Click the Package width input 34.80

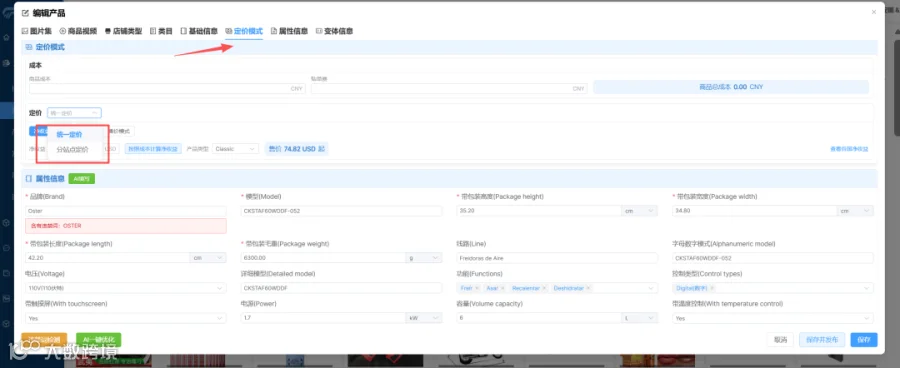click(754, 211)
